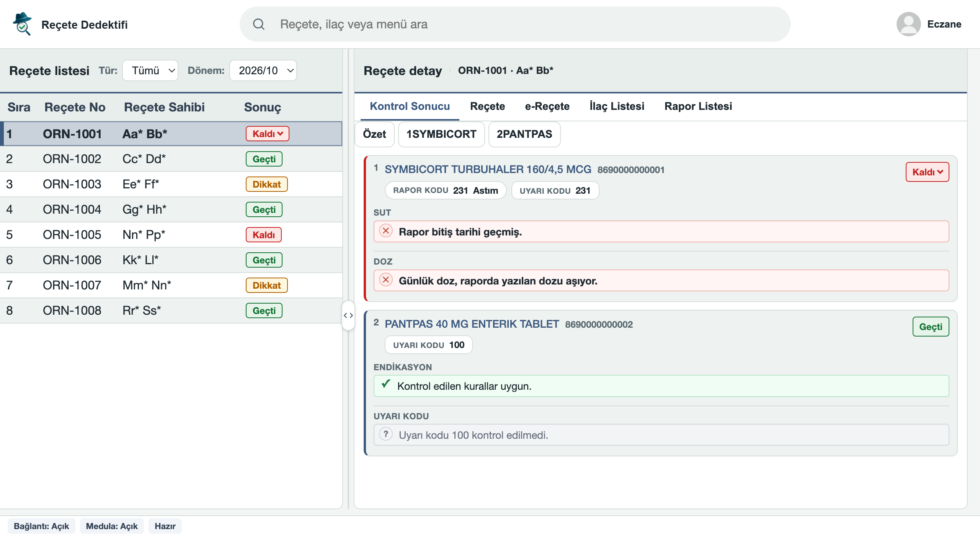Screen dimensions: 980x536
Task: Open the Dönem dropdown showing 2026/10
Action: pos(263,70)
